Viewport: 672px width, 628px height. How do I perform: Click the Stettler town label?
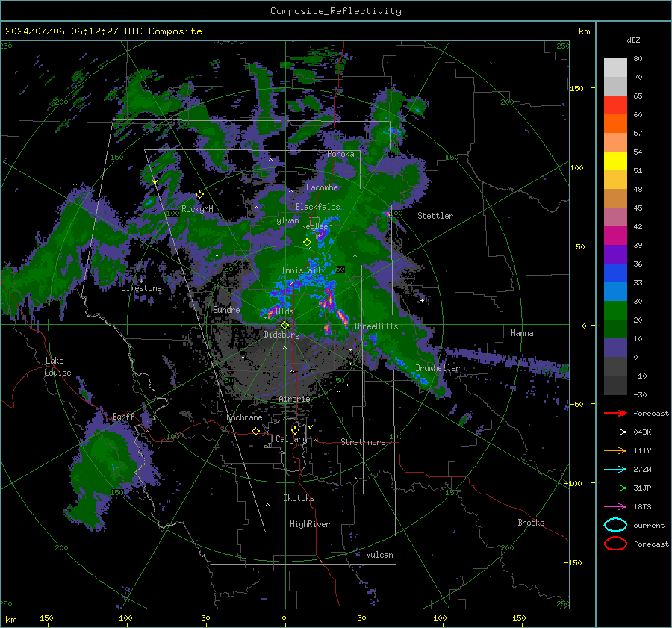tap(435, 216)
